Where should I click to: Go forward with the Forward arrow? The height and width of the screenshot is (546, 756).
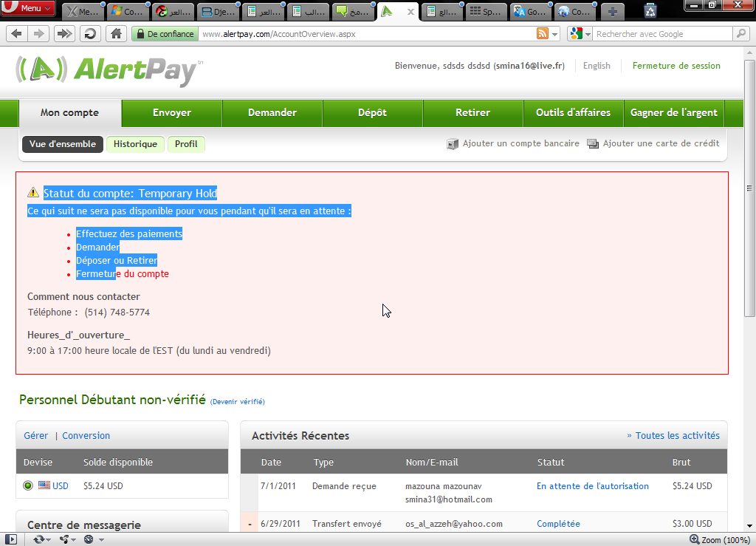(38, 34)
